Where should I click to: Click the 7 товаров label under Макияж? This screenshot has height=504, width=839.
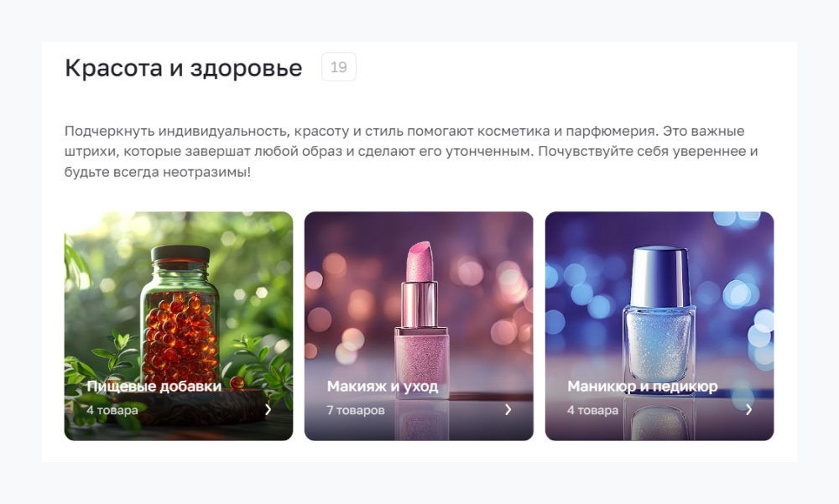click(356, 410)
